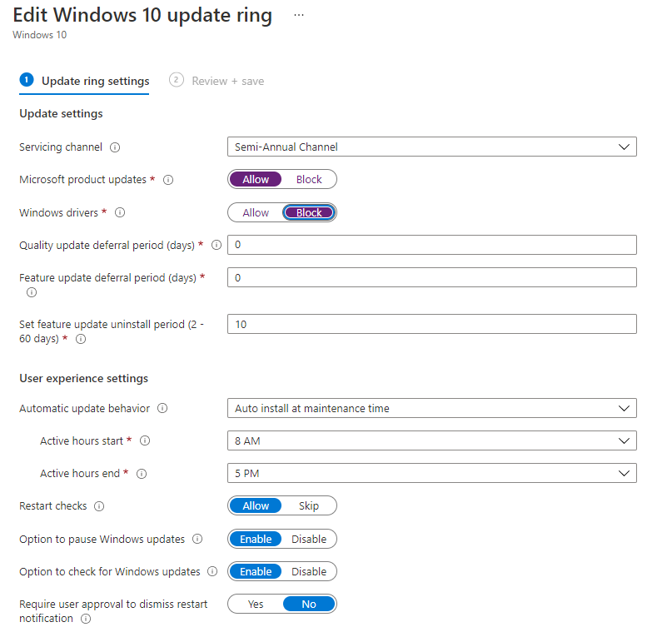
Task: Select Yes for require user approval
Action: point(256,605)
